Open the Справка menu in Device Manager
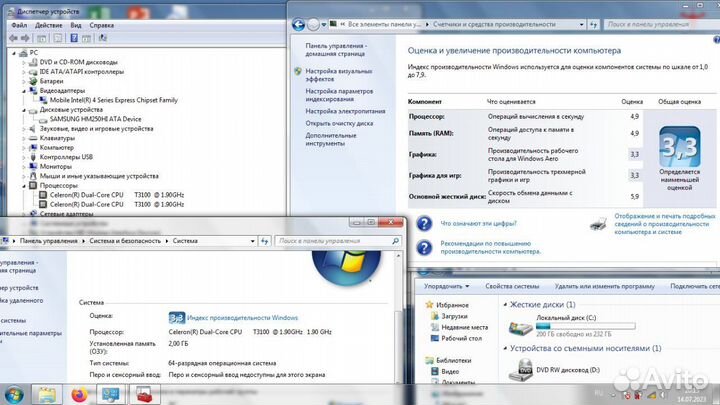Viewport: 720px width, 405px height. coord(101,25)
